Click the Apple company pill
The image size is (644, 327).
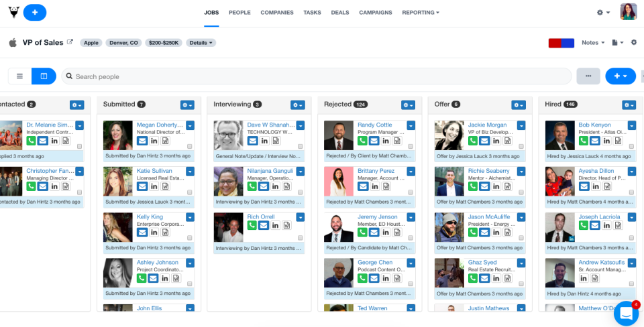91,43
